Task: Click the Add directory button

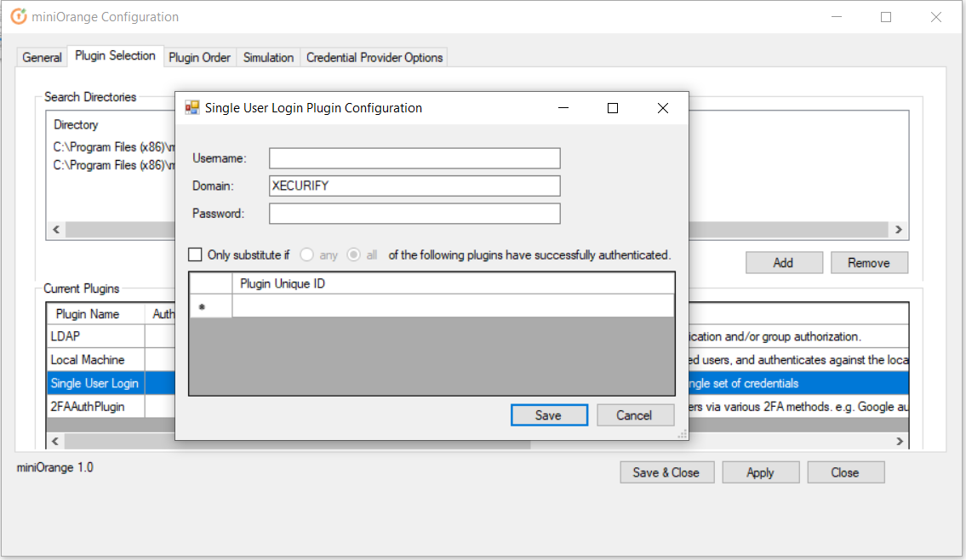Action: click(x=784, y=262)
